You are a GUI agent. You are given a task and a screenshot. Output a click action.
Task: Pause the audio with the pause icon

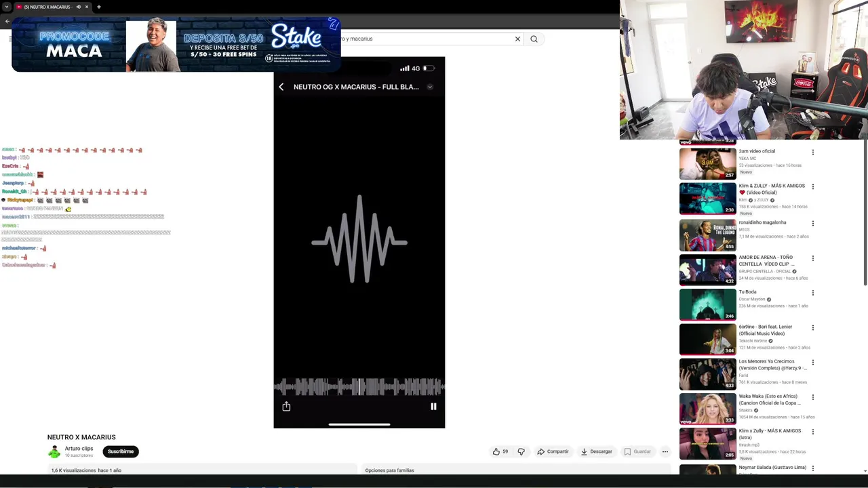pos(433,407)
